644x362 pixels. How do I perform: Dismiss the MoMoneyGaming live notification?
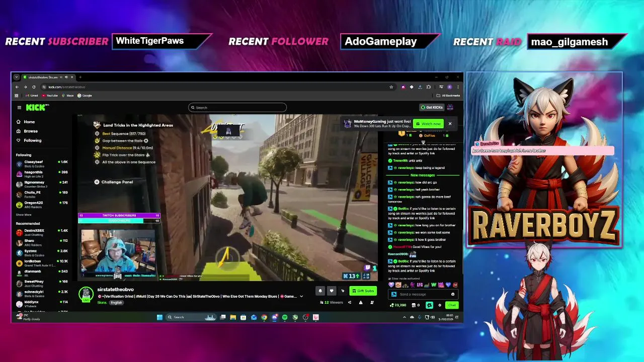click(450, 124)
